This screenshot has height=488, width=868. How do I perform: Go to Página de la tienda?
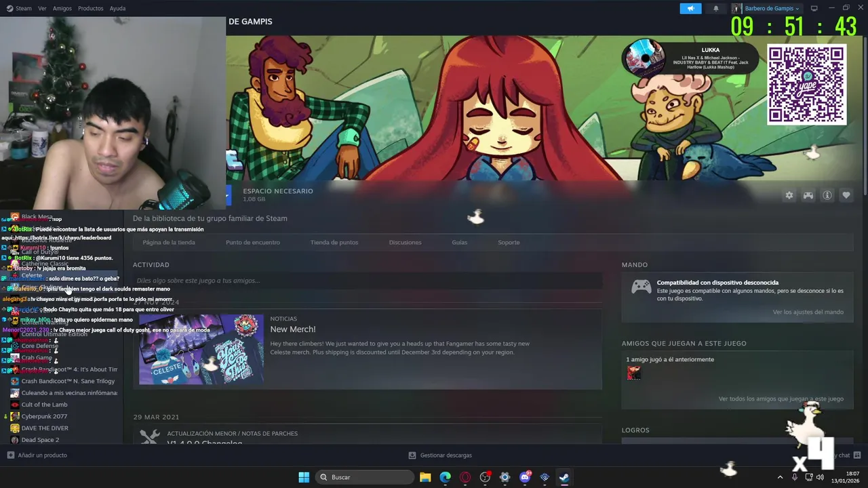tap(169, 242)
